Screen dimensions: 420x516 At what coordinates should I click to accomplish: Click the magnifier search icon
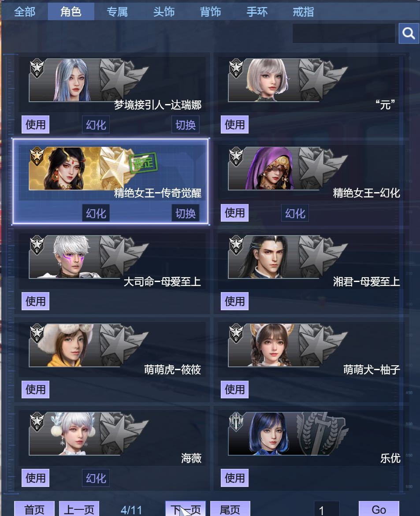click(409, 33)
